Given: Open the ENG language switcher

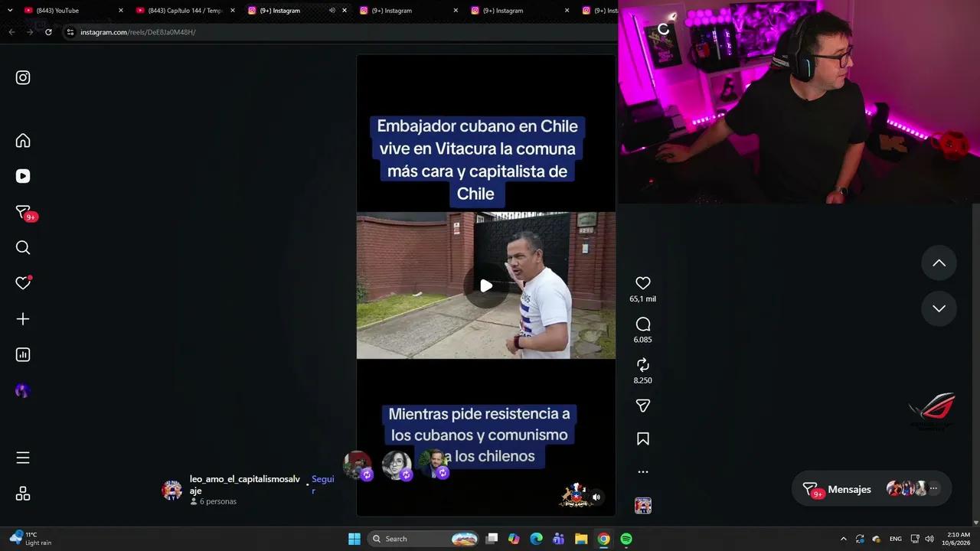Looking at the screenshot, I should (895, 539).
